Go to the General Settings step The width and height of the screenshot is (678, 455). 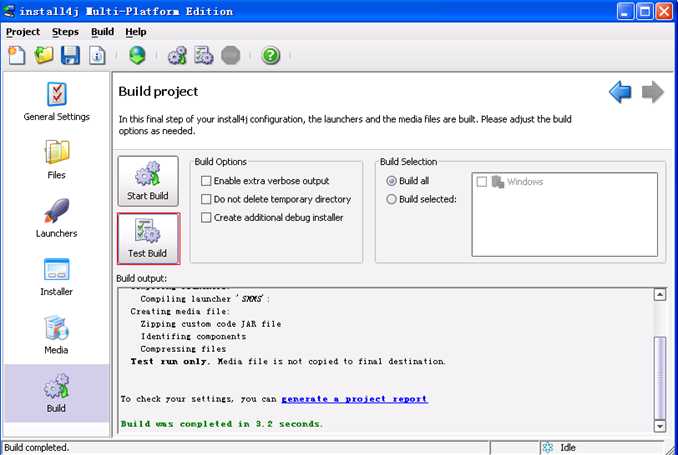(x=57, y=101)
